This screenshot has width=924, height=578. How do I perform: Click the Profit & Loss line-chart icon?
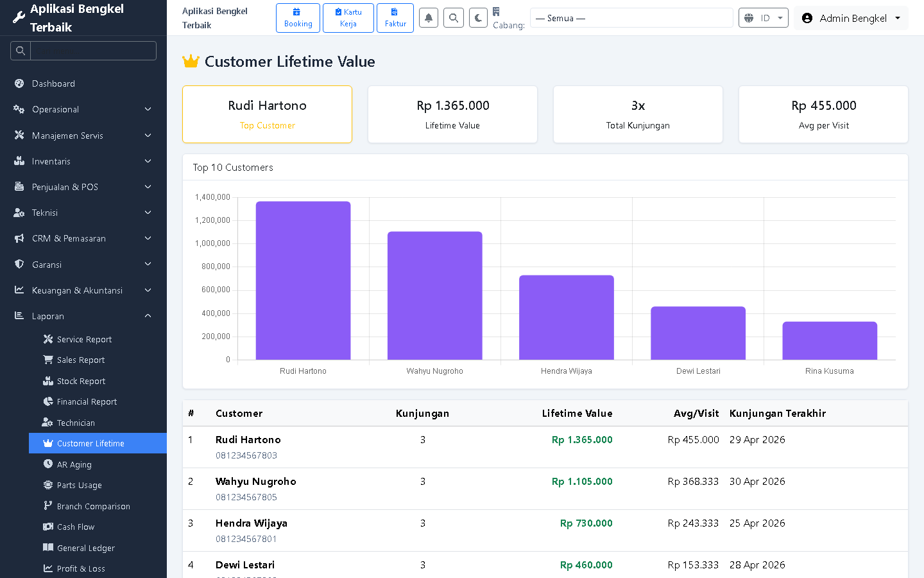point(48,568)
